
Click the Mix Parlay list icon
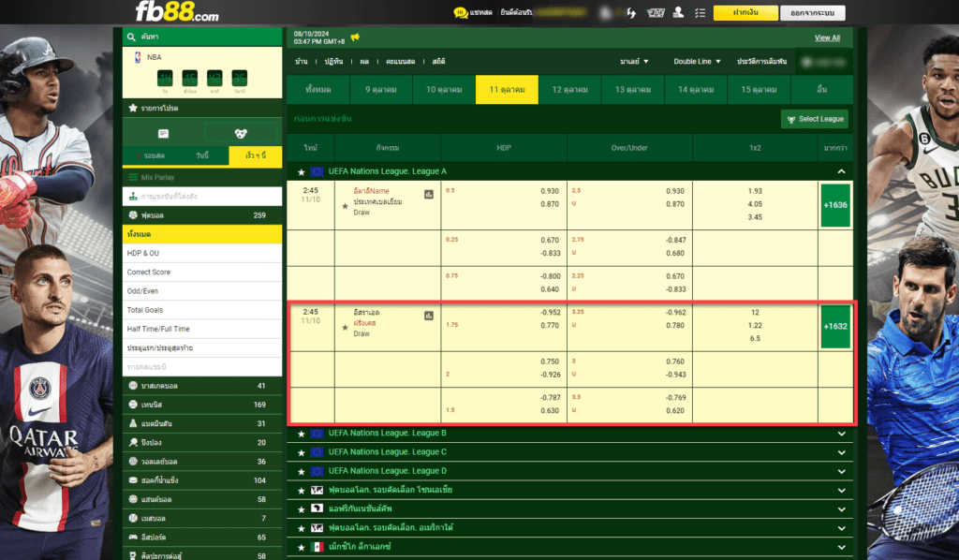(x=133, y=177)
